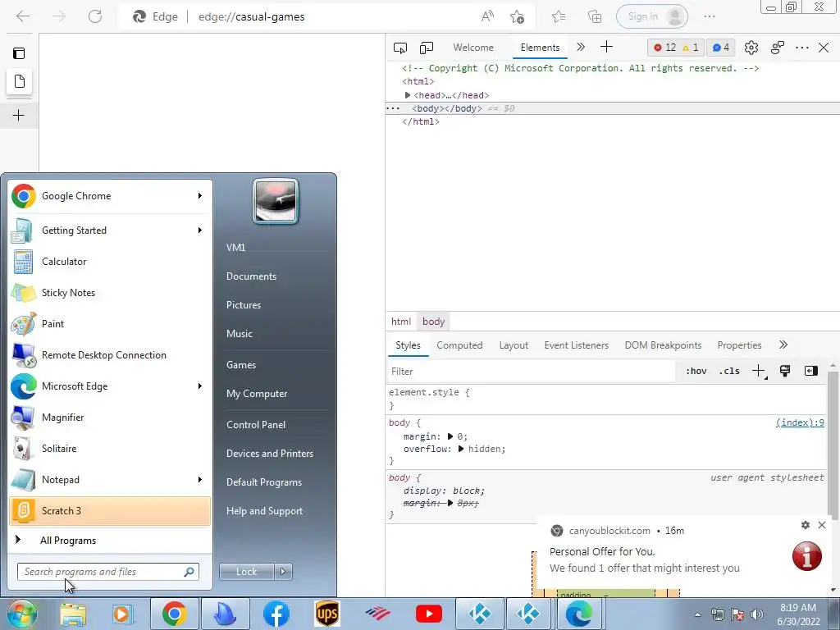The width and height of the screenshot is (840, 630).
Task: Click Edge read aloud icon
Action: [487, 16]
